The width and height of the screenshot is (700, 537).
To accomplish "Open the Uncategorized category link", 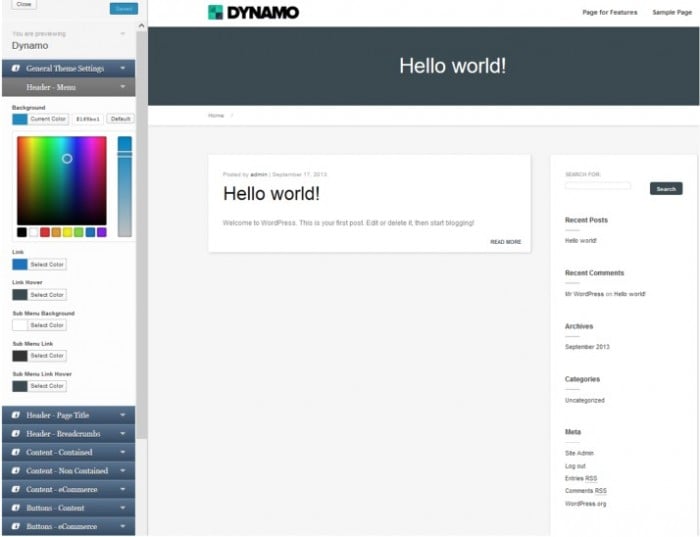I will click(x=585, y=400).
